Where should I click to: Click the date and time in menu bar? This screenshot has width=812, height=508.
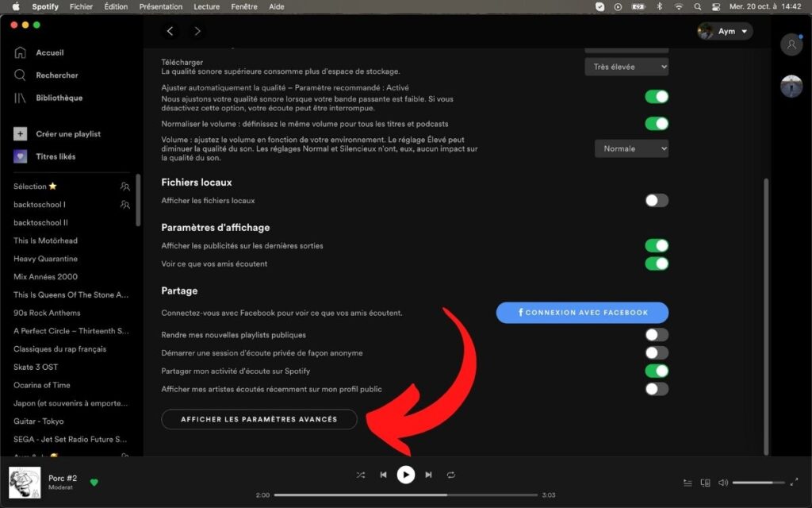coord(765,6)
